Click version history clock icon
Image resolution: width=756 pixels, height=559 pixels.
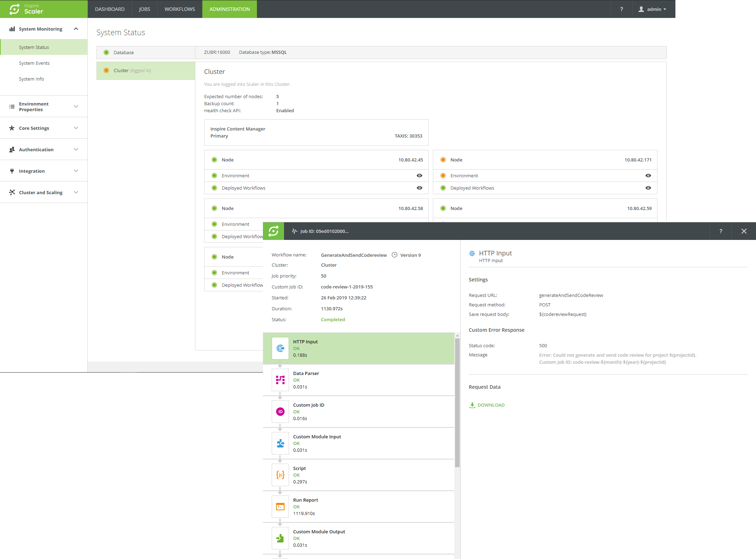coord(395,255)
